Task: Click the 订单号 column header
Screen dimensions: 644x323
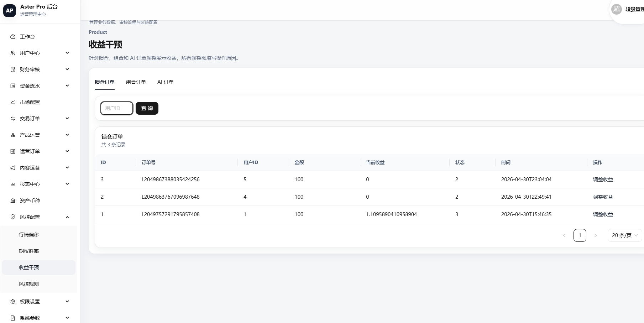Action: [x=148, y=162]
